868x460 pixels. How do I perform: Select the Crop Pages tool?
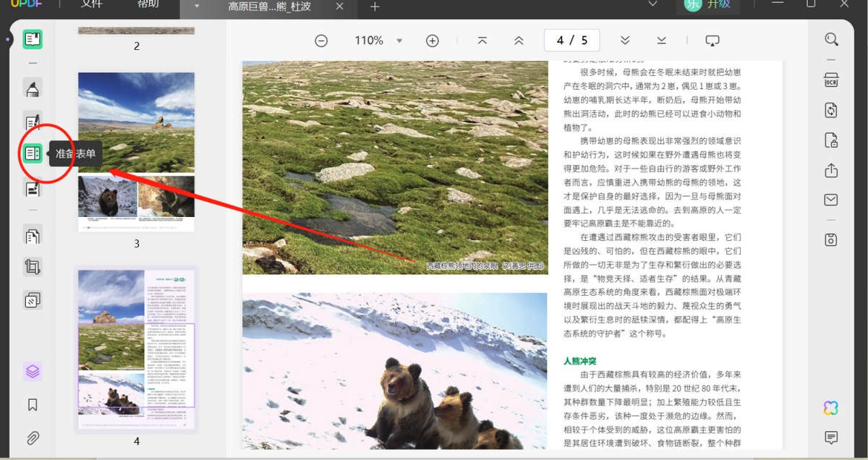point(33,267)
